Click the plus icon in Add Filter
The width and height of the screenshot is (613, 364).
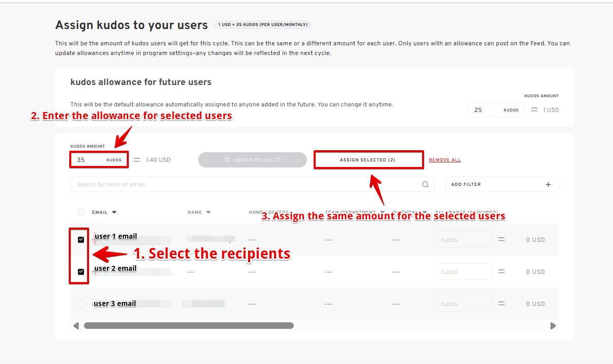(548, 184)
